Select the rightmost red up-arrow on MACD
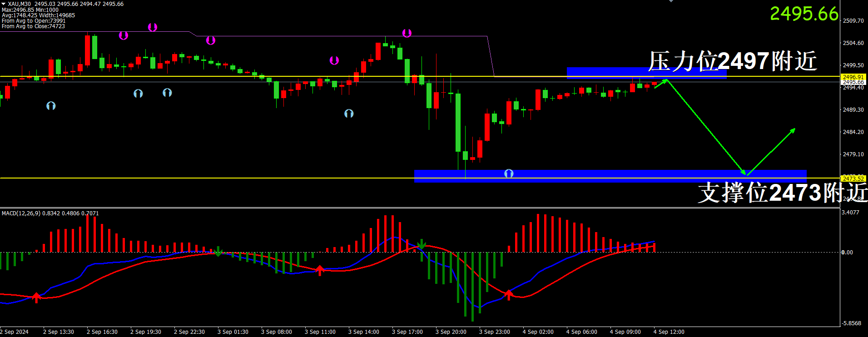The height and width of the screenshot is (337, 868). [x=509, y=295]
